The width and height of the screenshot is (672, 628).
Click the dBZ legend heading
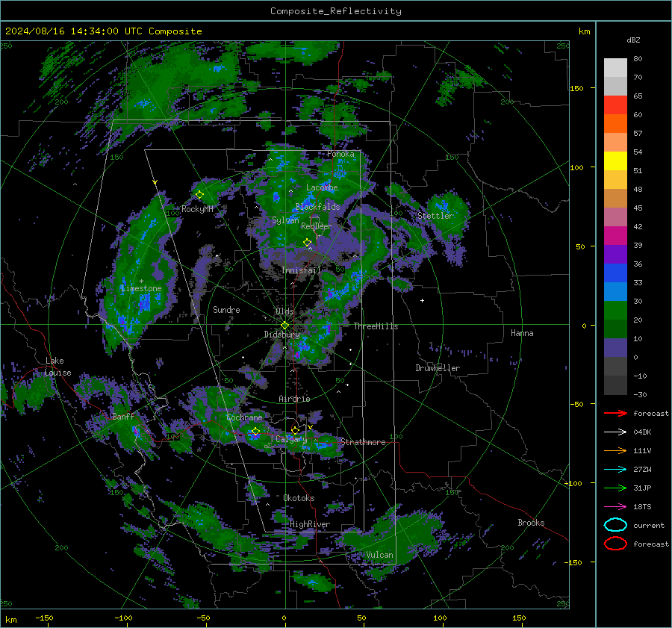633,40
